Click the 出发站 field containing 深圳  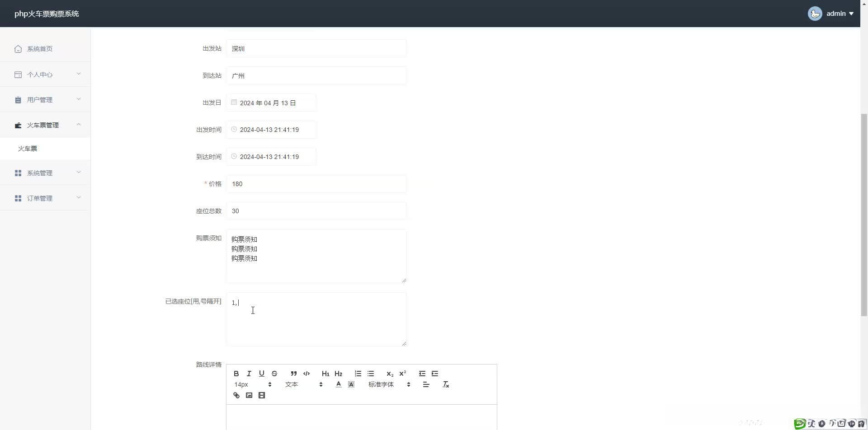(316, 48)
